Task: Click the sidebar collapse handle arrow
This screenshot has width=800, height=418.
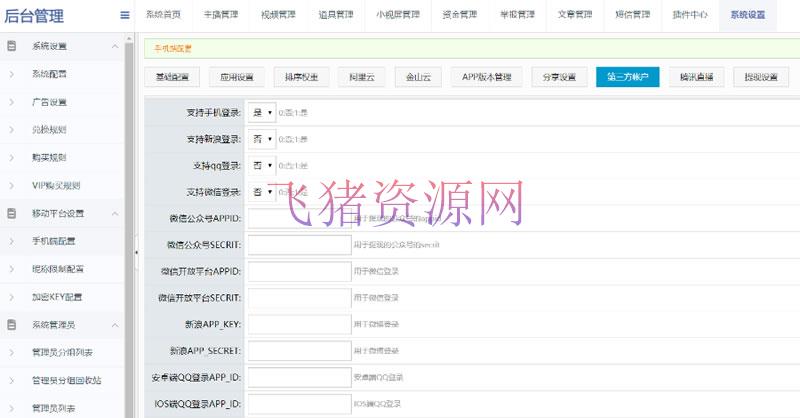Action: click(137, 252)
